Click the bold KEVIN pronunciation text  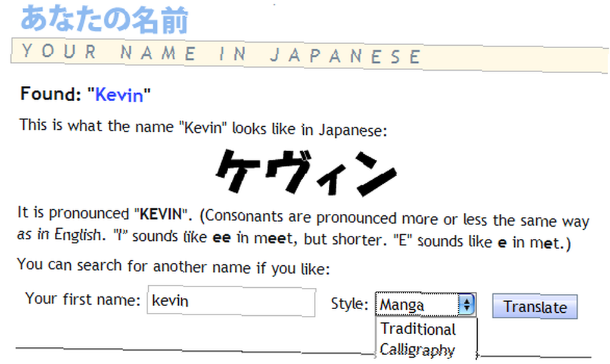[160, 214]
